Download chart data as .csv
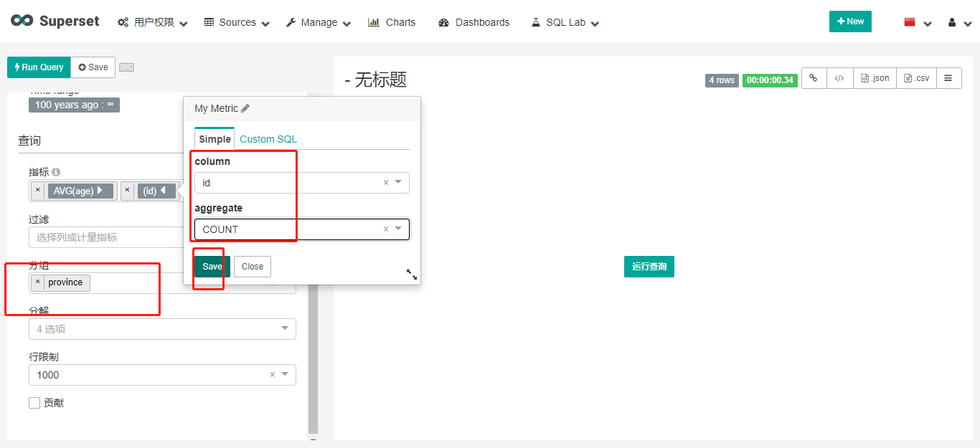The width and height of the screenshot is (980, 448). click(916, 78)
